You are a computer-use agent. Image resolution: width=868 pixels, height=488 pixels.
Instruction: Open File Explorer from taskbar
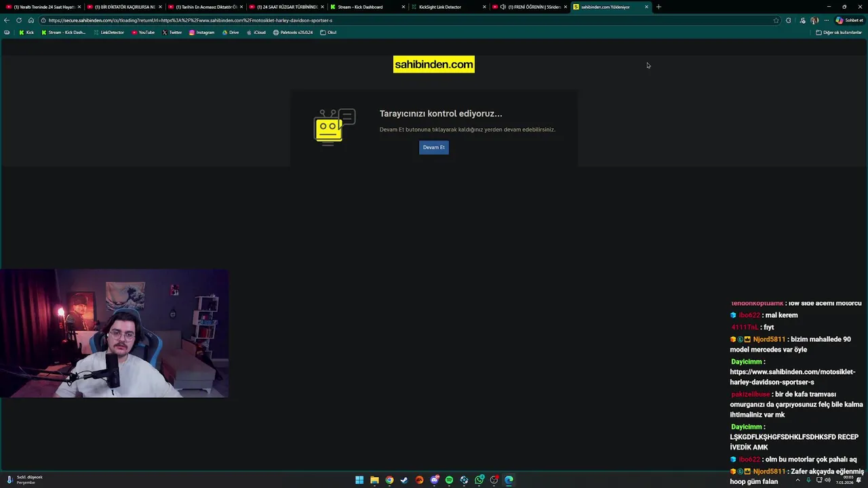(374, 480)
